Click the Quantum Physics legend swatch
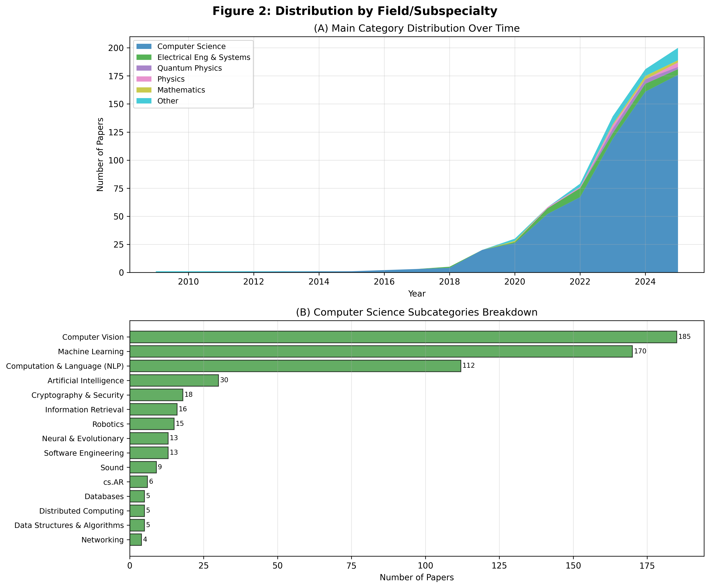Viewport: 710px width, 588px height. [x=144, y=68]
